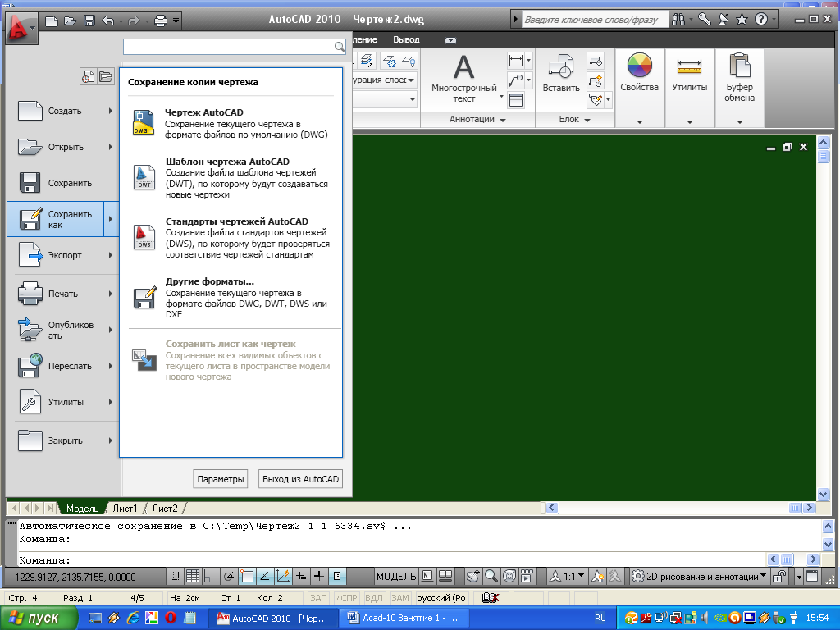Click the application menu search field
Screen dimensions: 840x630
234,47
